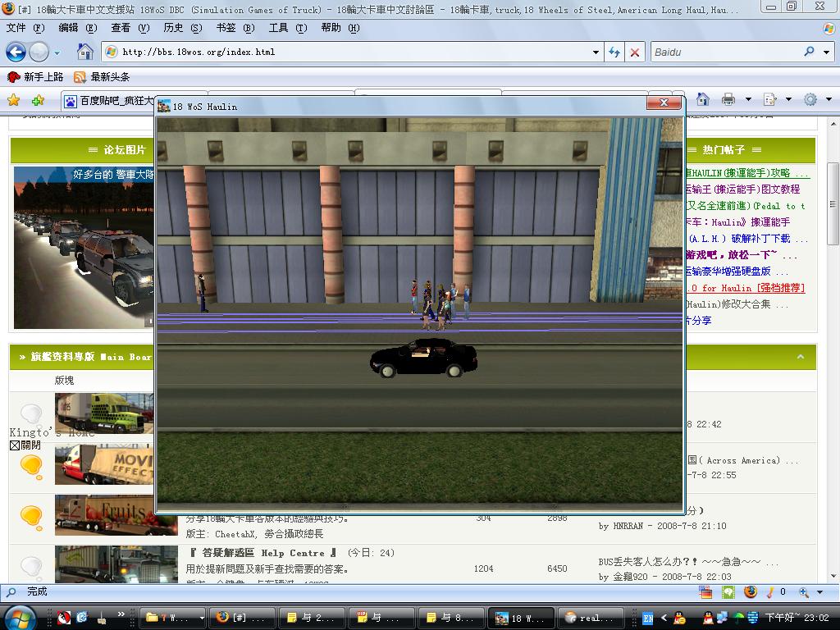The height and width of the screenshot is (630, 840).
Task: Open the tools gear icon
Action: tap(810, 99)
